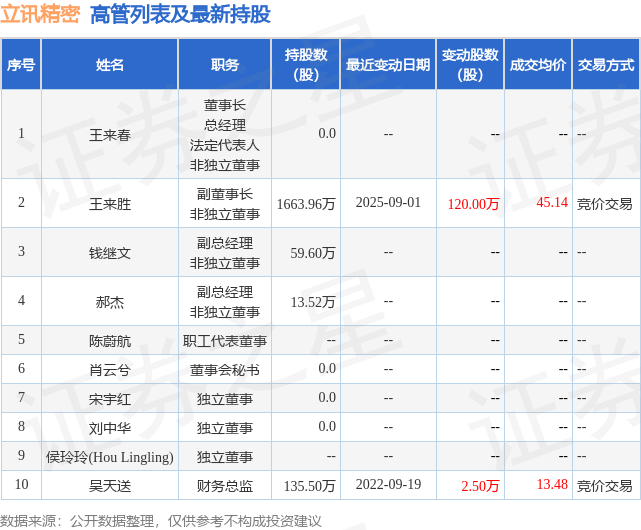The height and width of the screenshot is (530, 641).
Task: Click the 财务总监 position cell
Action: click(x=224, y=486)
